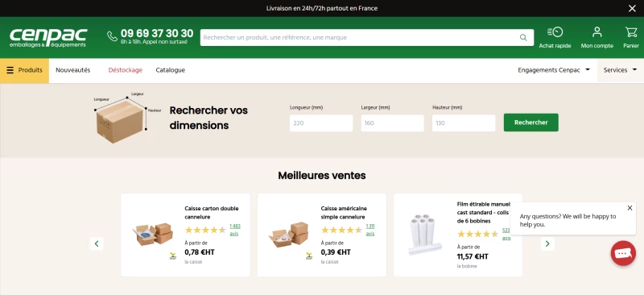This screenshot has width=644, height=295.
Task: Open Film étirable manuel cast standard title
Action: point(484,213)
